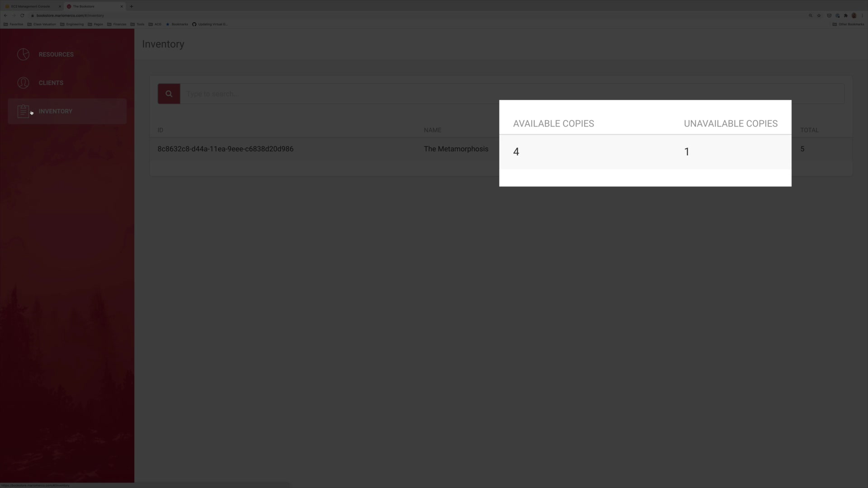Open the Finanzas bookmarks folder
The image size is (868, 488).
(117, 24)
